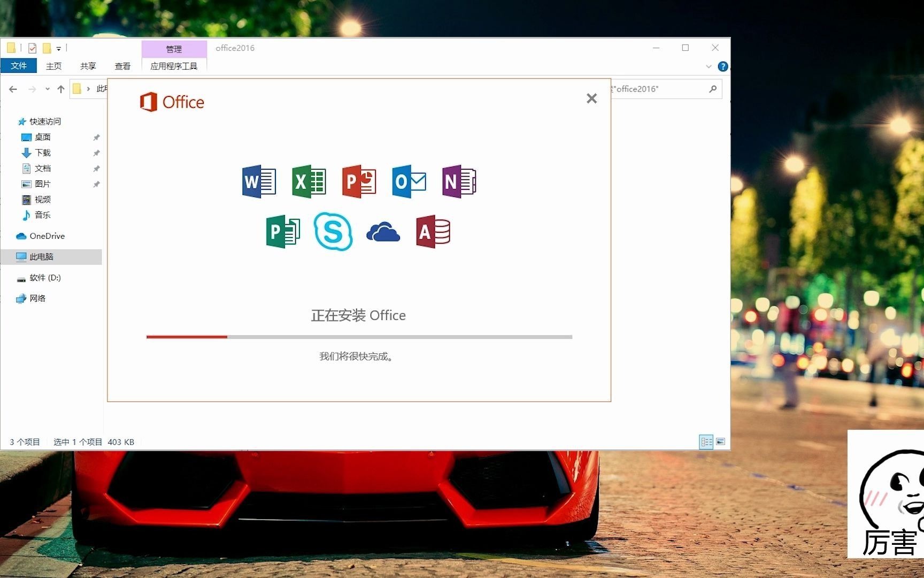Select the 管理 contextual tab

coord(174,49)
